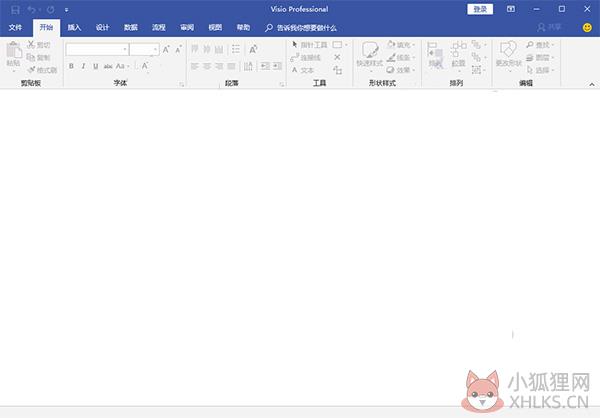
Task: Click the Copy (复制) button
Action: [39, 57]
